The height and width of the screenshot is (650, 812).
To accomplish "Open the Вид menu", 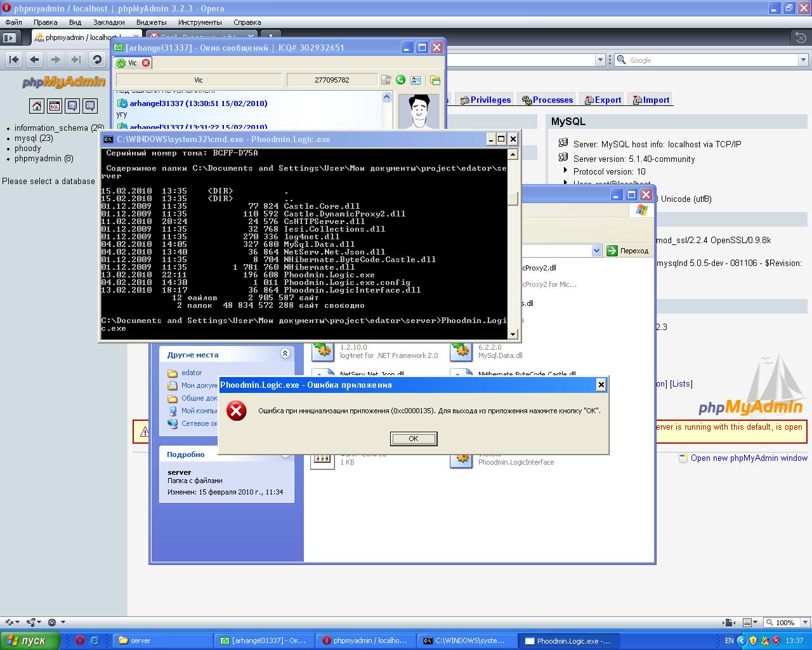I will pyautogui.click(x=75, y=22).
